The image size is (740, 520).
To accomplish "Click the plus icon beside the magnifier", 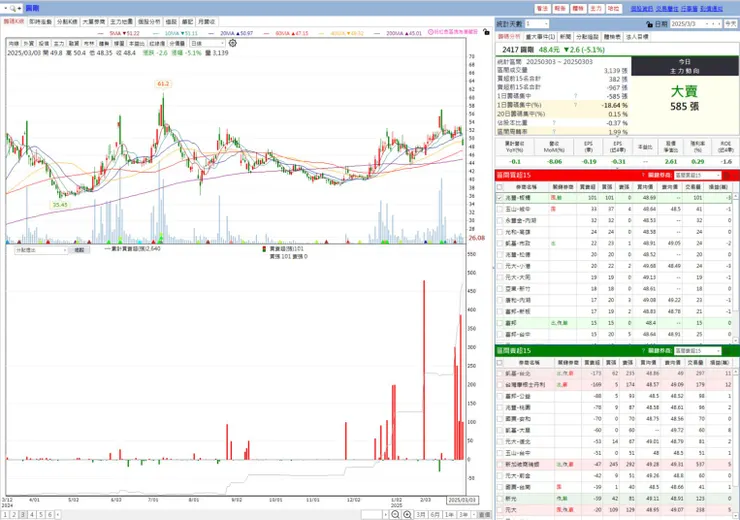I will [x=19, y=8].
